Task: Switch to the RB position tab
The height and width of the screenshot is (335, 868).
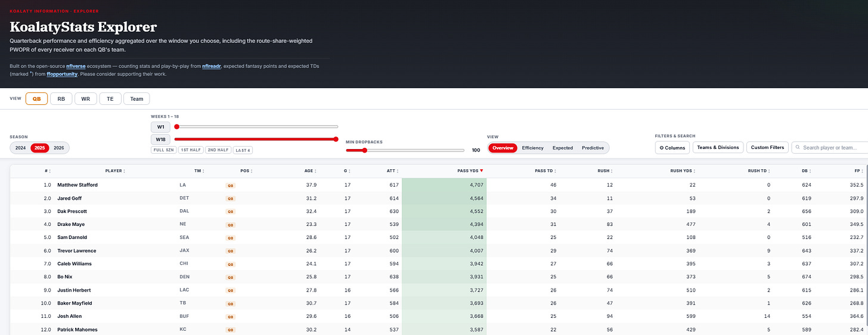Action: click(x=61, y=99)
